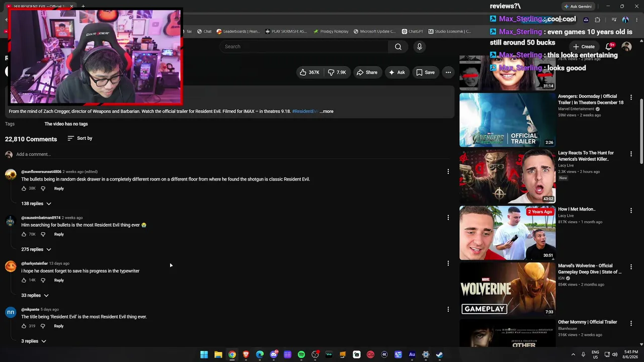
Task: Expand the 3 replies thread
Action: pyautogui.click(x=34, y=341)
